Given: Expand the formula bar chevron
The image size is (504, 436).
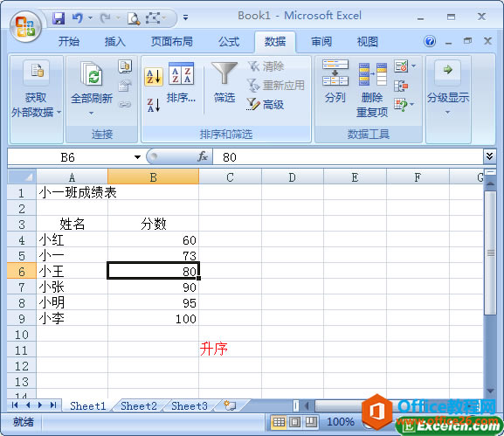Looking at the screenshot, I should 489,156.
